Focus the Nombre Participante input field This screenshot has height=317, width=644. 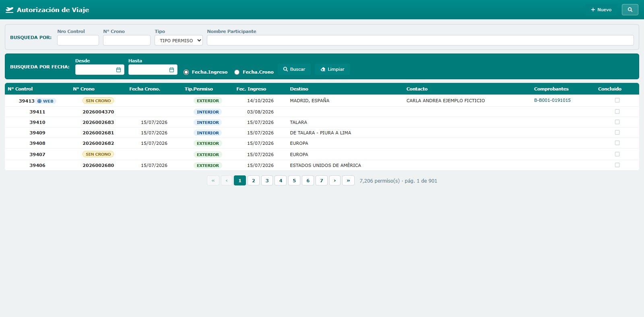click(420, 40)
